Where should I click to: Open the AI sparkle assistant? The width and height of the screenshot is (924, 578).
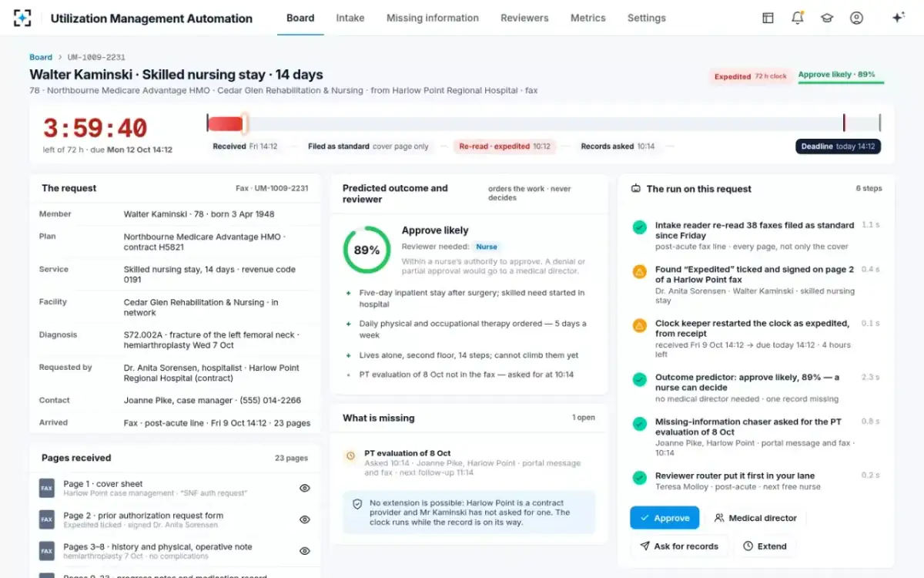click(898, 18)
